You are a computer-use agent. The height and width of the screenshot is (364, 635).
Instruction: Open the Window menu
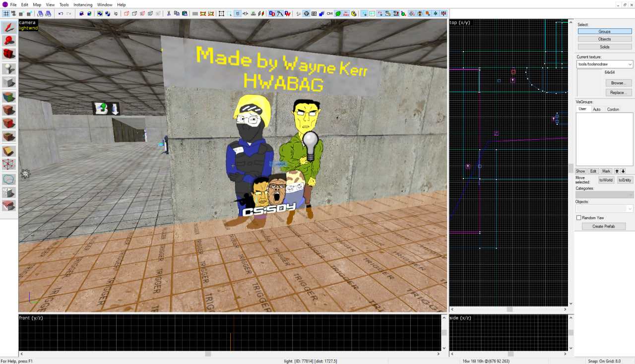point(105,4)
